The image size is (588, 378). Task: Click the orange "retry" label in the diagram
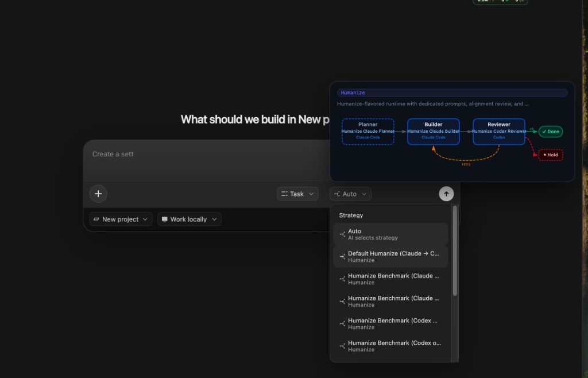click(466, 164)
